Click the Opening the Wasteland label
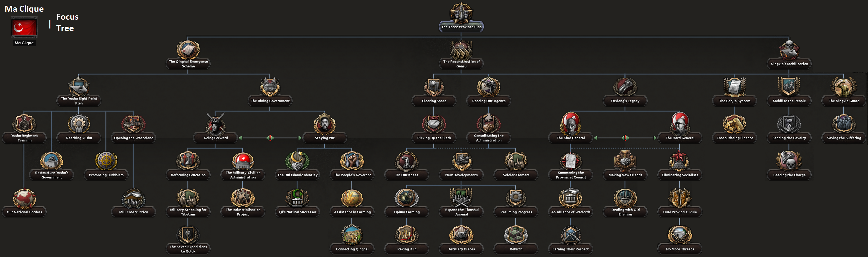This screenshot has height=257, width=868. pyautogui.click(x=133, y=138)
